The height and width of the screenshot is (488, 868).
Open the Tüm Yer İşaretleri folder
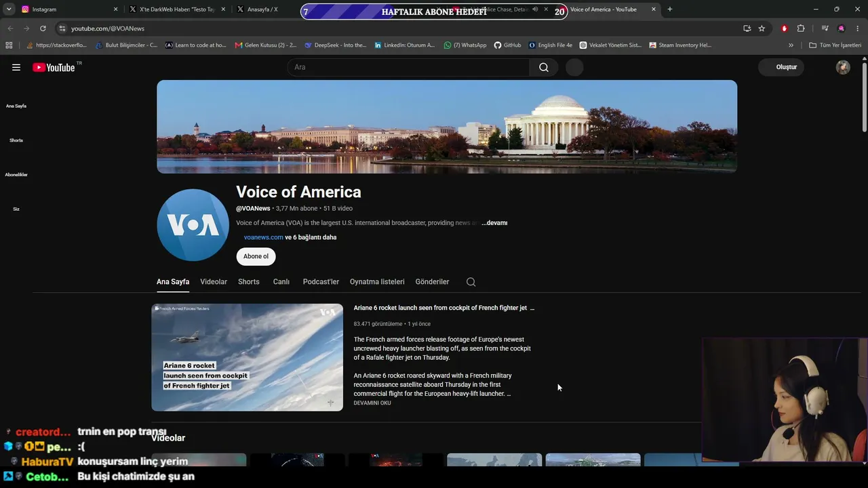click(x=835, y=45)
